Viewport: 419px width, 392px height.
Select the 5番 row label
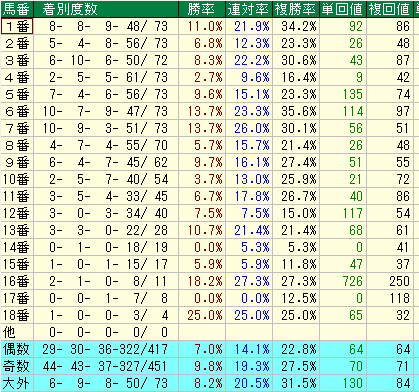17,94
